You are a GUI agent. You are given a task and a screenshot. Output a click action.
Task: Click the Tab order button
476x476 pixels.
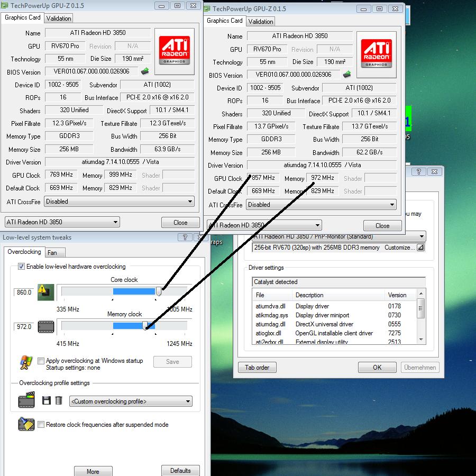click(x=257, y=368)
